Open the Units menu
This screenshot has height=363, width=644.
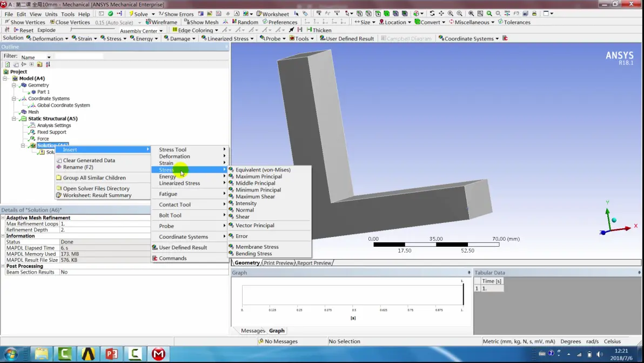click(x=51, y=14)
